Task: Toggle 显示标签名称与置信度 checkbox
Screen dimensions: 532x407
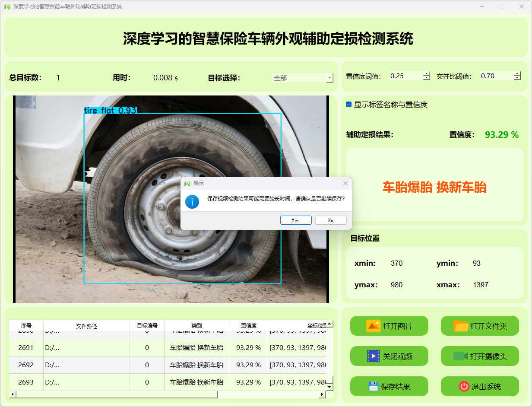Action: click(349, 105)
